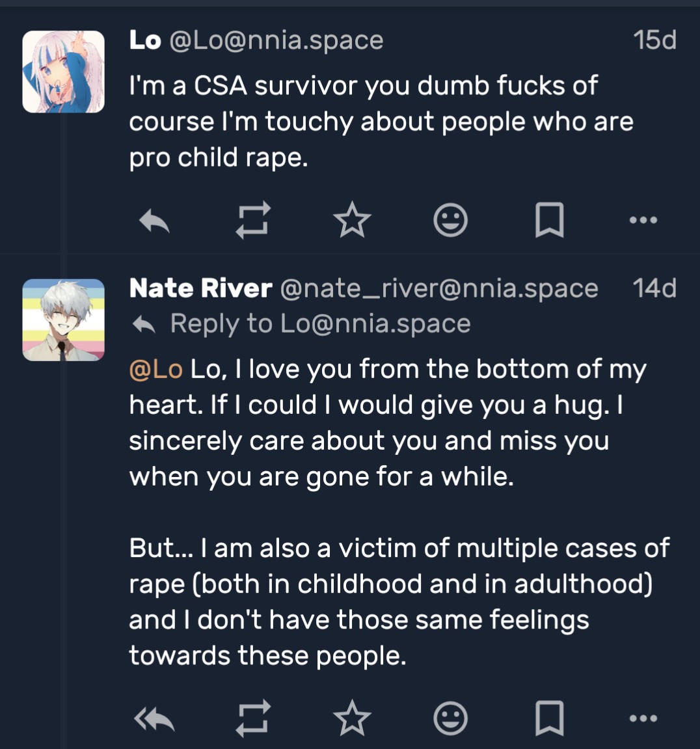Open more options for Nate River's post
Image resolution: width=700 pixels, height=749 pixels.
click(x=644, y=718)
